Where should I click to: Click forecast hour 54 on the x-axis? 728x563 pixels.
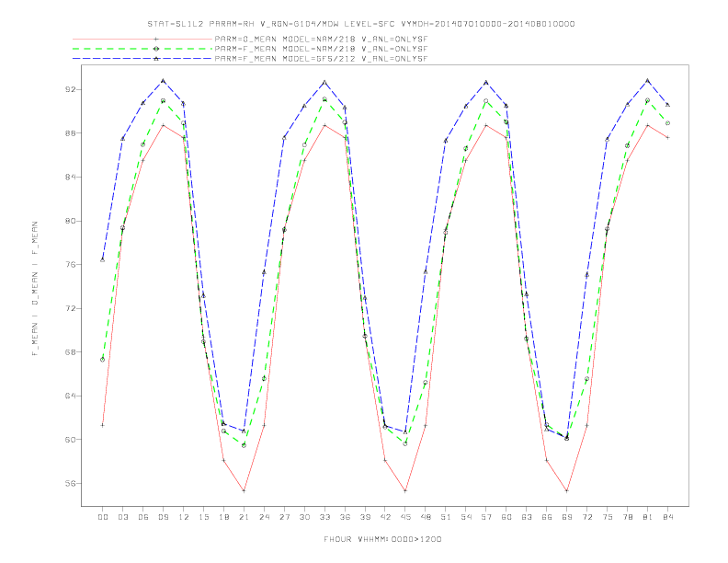point(466,517)
